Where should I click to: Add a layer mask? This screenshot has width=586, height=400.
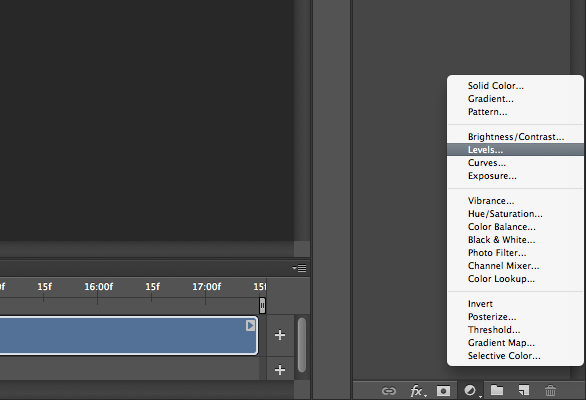point(443,391)
